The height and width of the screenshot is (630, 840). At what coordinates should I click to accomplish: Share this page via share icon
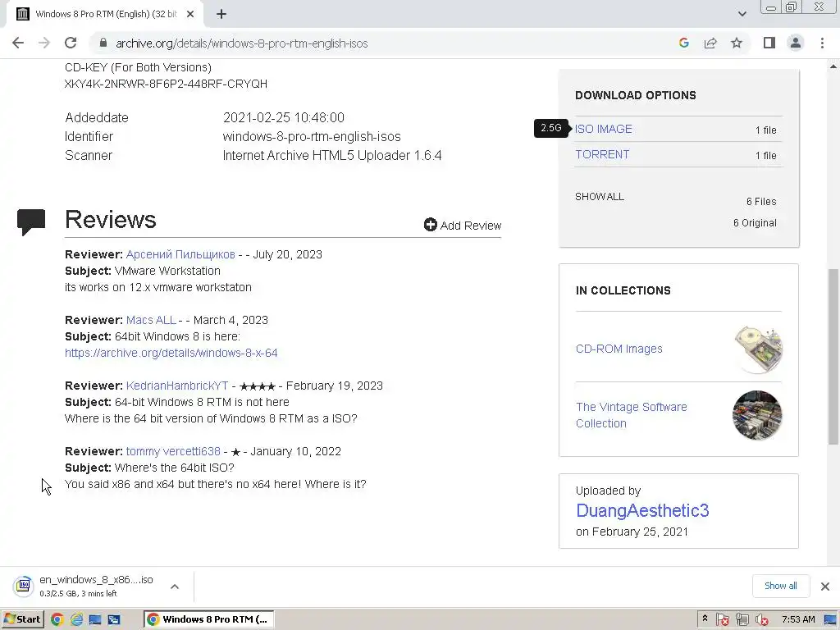[710, 43]
